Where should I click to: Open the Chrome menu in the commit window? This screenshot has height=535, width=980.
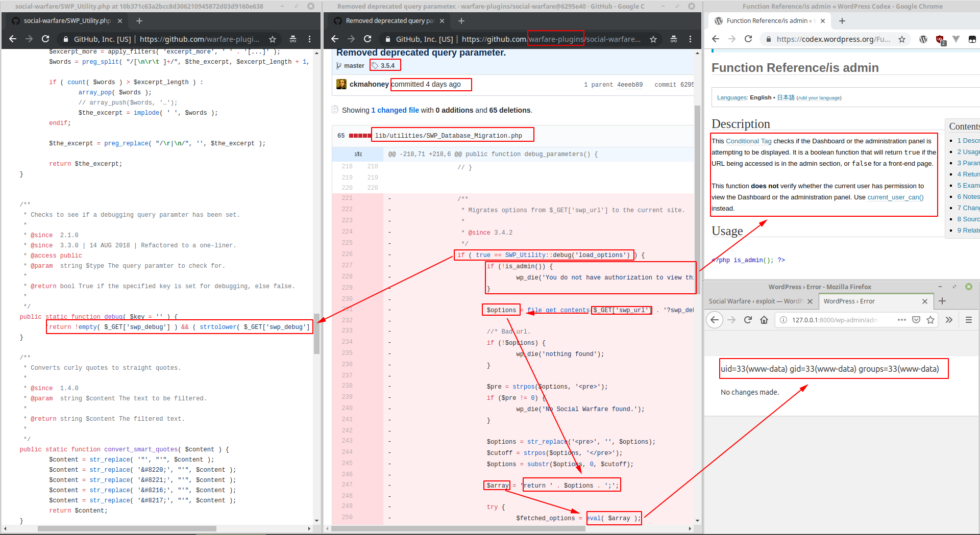tap(690, 39)
